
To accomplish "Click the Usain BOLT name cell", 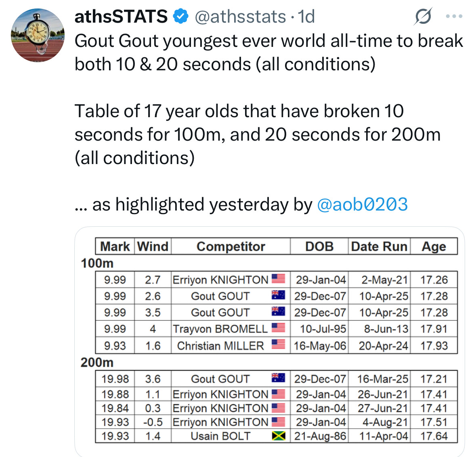I will (x=221, y=436).
